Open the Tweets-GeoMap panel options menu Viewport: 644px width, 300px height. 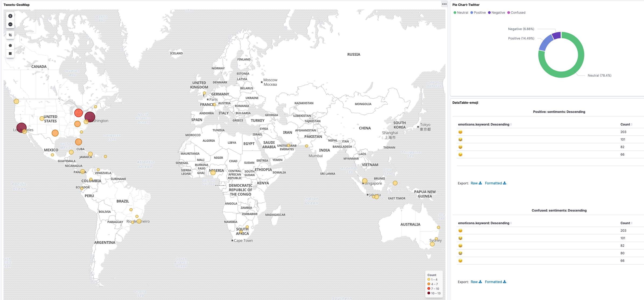pyautogui.click(x=444, y=4)
